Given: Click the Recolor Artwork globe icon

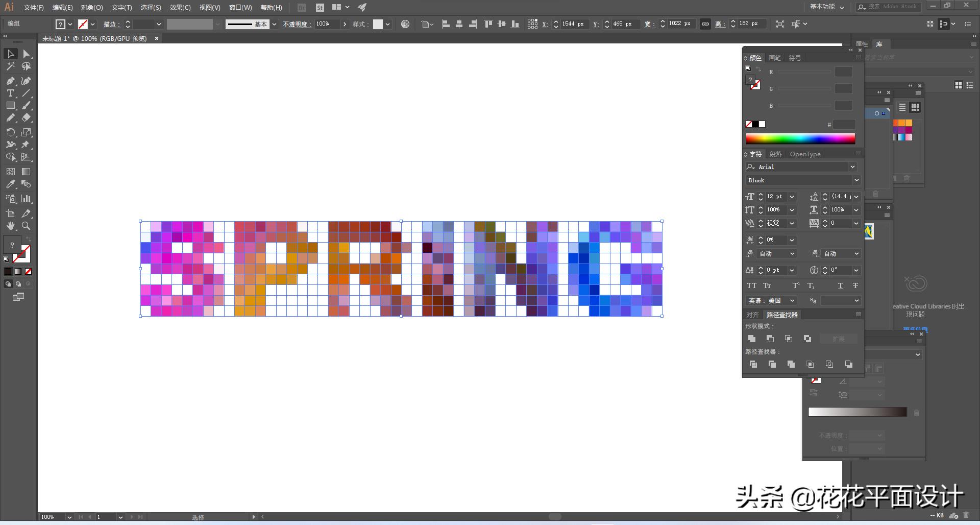Looking at the screenshot, I should coord(405,24).
